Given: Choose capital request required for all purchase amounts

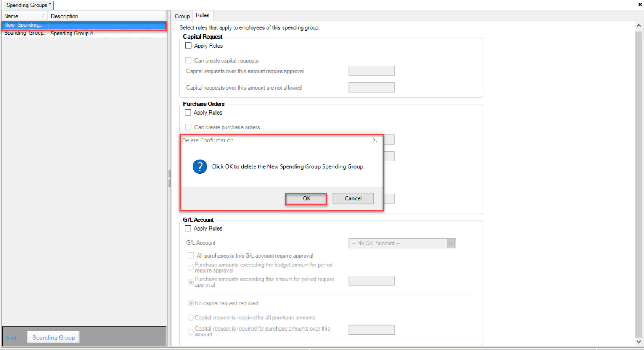Looking at the screenshot, I should point(191,318).
